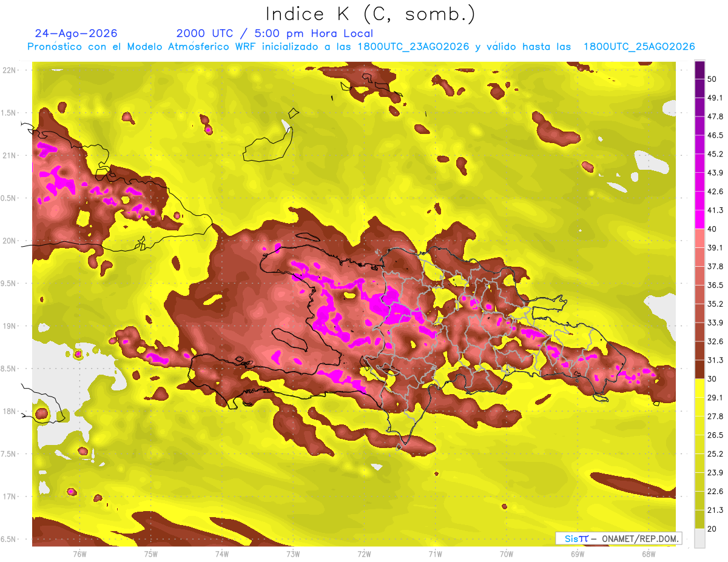Screen dimensions: 728x562
Task: Click the colorbar value "49.1"
Action: point(715,98)
